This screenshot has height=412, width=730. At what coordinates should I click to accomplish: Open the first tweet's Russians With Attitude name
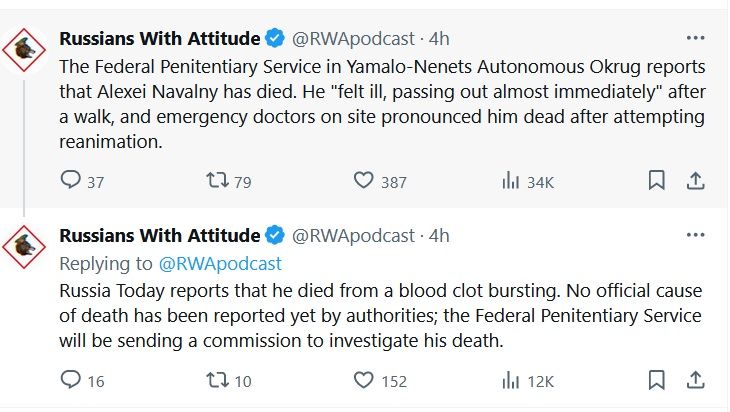[x=160, y=39]
